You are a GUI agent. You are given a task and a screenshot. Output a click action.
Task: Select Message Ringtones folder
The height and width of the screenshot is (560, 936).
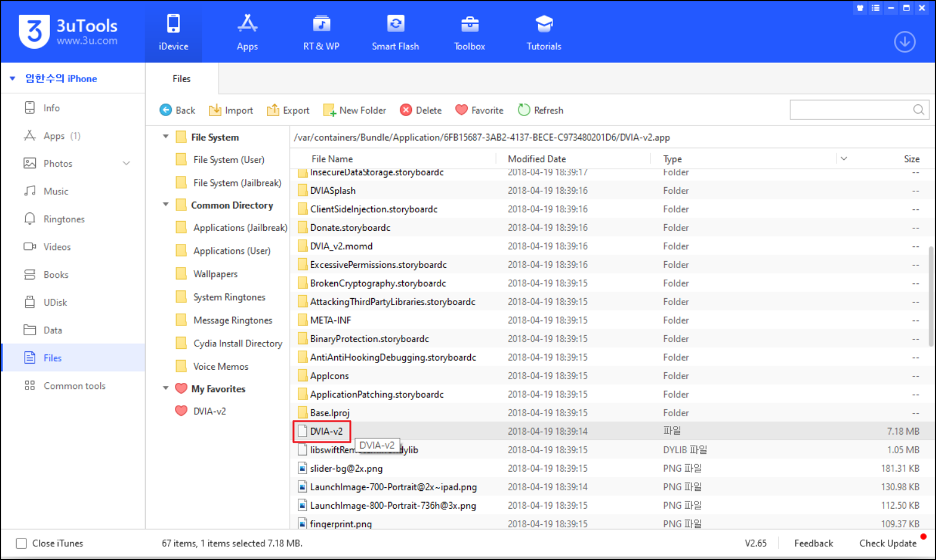pyautogui.click(x=224, y=320)
